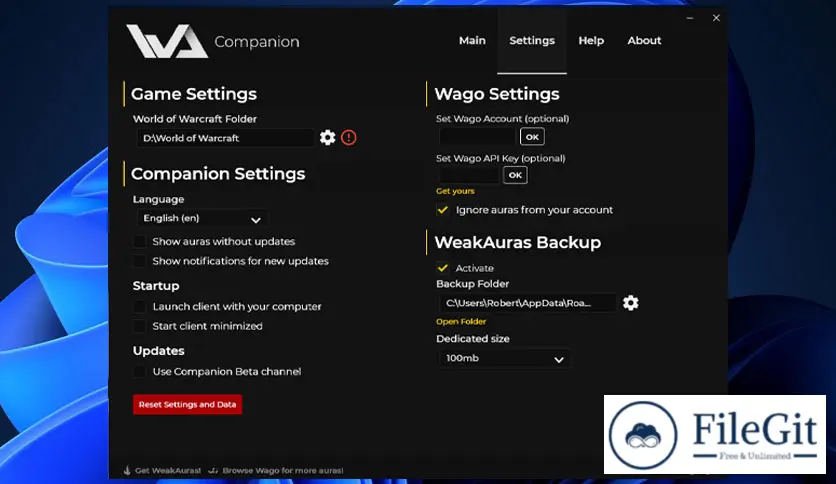The height and width of the screenshot is (484, 836).
Task: Enable Start client minimized
Action: click(140, 326)
